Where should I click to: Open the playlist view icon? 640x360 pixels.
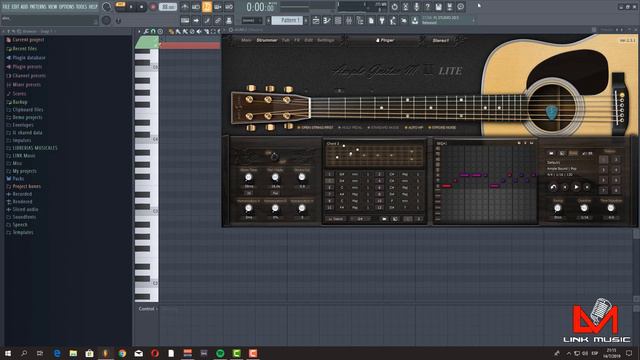click(x=316, y=20)
